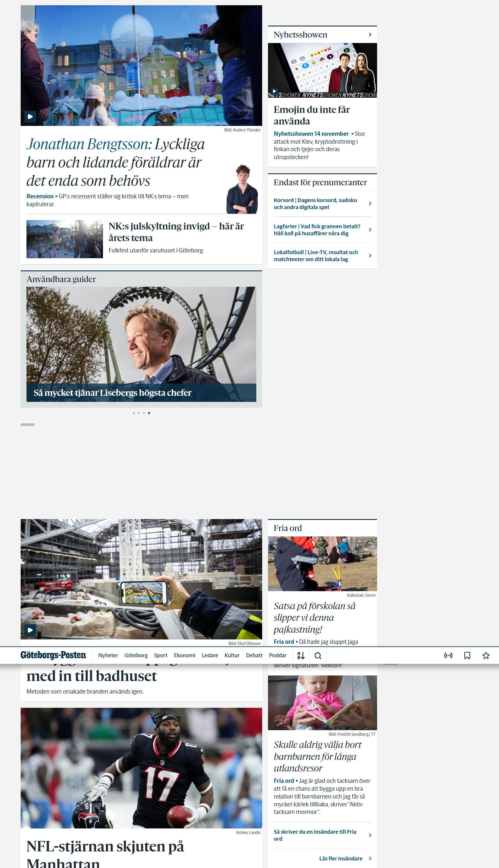Open the Lagfarter row chevron
Viewport: 499px width, 868px height.
pyautogui.click(x=370, y=230)
